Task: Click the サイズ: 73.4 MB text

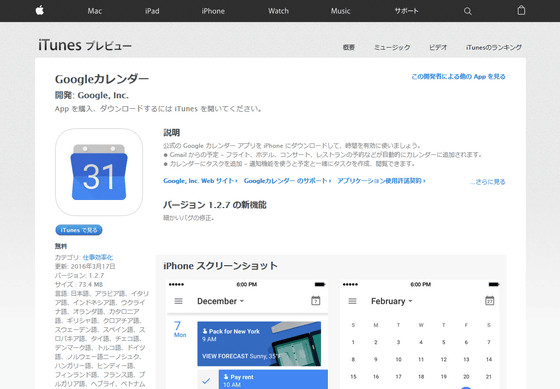Action: click(x=79, y=284)
